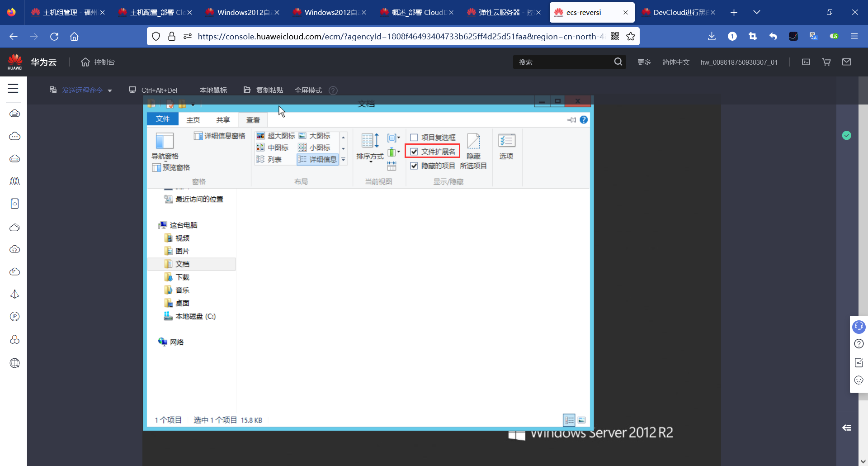This screenshot has width=868, height=466.
Task: Open the 简体中文 language link
Action: (x=676, y=62)
